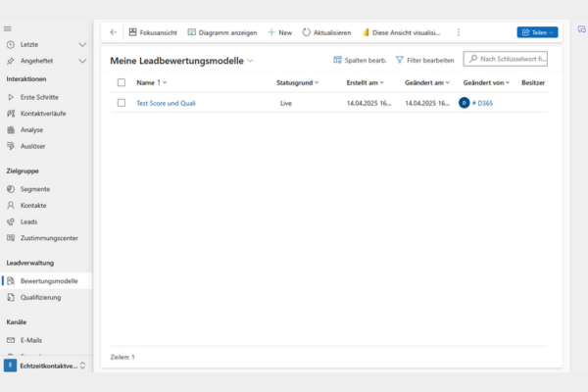Open the Copilot side pane icon
This screenshot has width=588, height=392.
[x=581, y=29]
